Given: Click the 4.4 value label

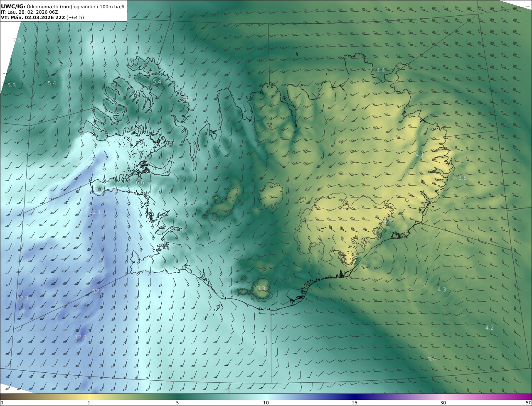Looking at the screenshot, I should pyautogui.click(x=380, y=71).
